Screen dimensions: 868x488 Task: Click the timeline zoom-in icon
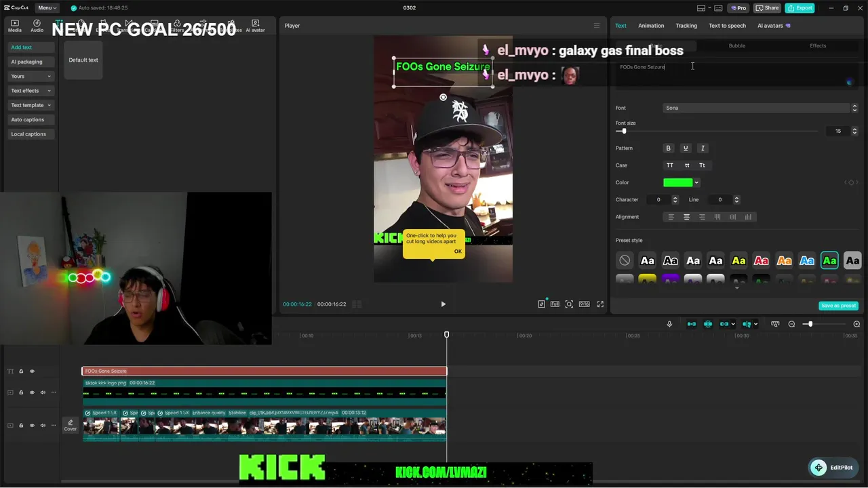click(856, 324)
